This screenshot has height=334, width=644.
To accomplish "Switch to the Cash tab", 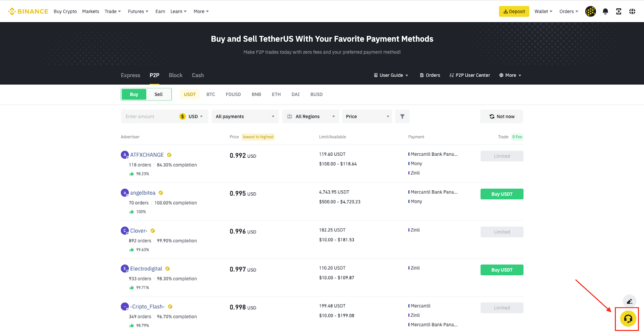I will [198, 75].
